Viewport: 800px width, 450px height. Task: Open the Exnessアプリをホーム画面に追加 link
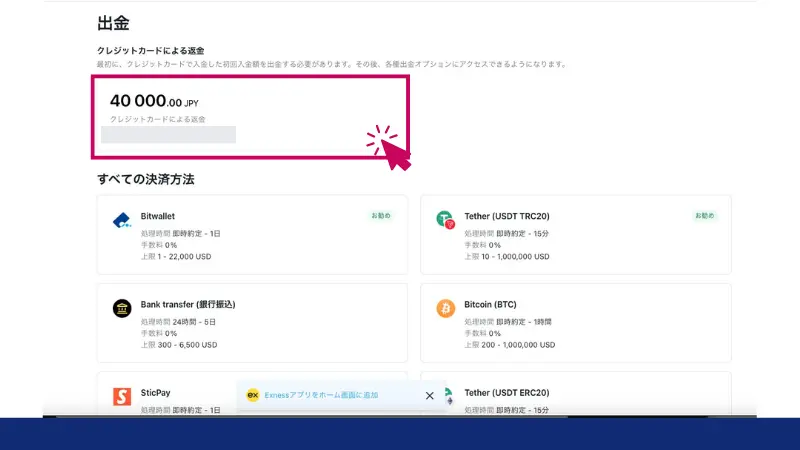(321, 395)
